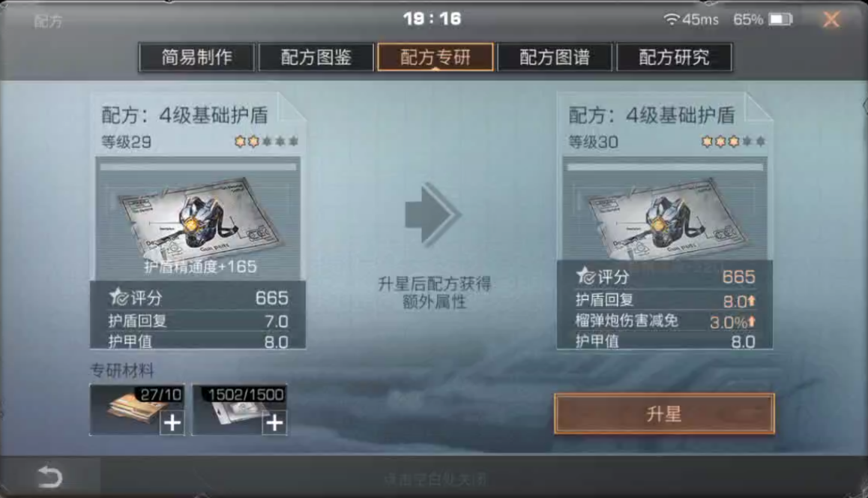Click the 榴弹炮伤害减免 stat row

click(665, 321)
